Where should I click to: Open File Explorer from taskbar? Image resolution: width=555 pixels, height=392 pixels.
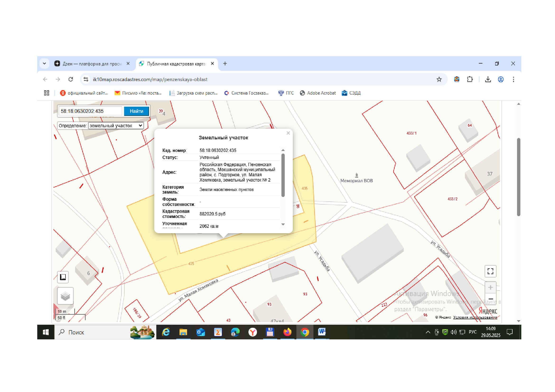183,332
